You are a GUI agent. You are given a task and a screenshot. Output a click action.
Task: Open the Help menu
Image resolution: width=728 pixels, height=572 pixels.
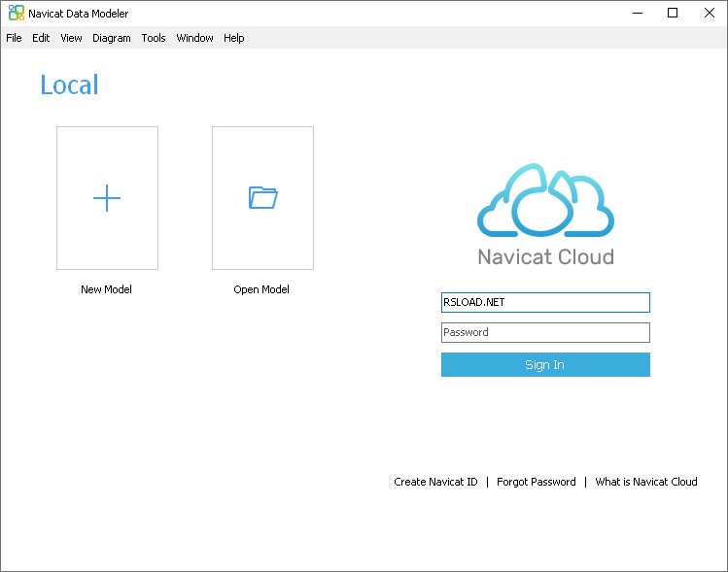(233, 38)
